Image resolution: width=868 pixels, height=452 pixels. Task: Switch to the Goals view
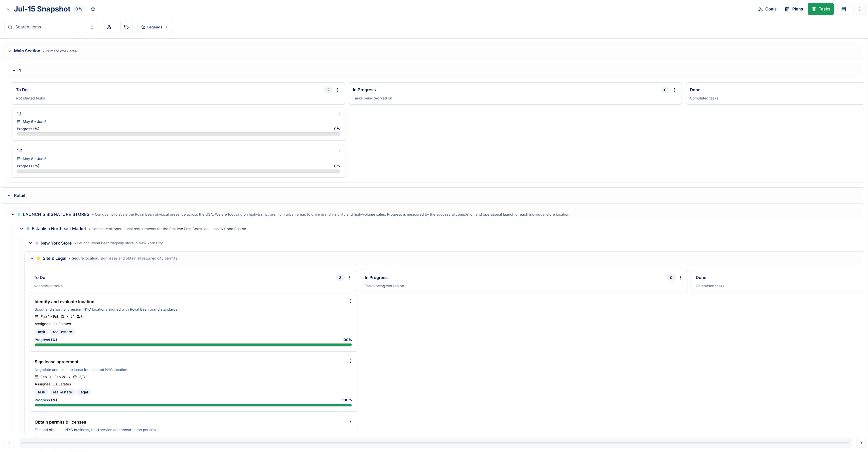767,9
